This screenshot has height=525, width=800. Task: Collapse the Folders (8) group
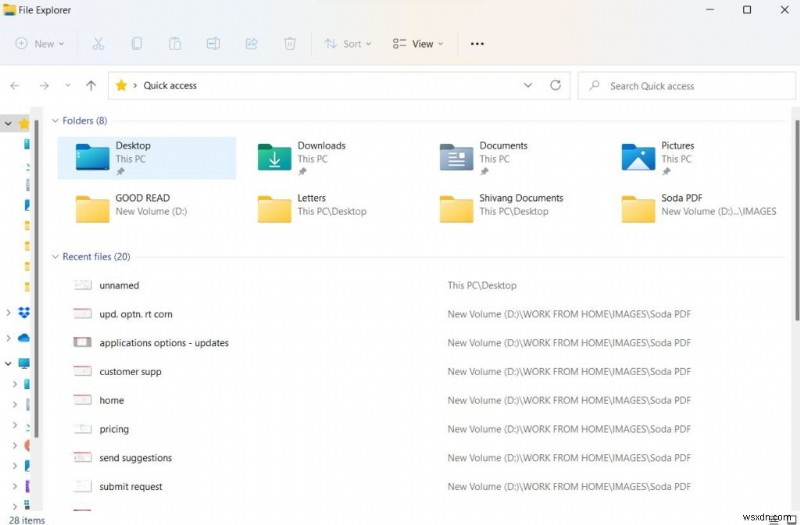(55, 121)
